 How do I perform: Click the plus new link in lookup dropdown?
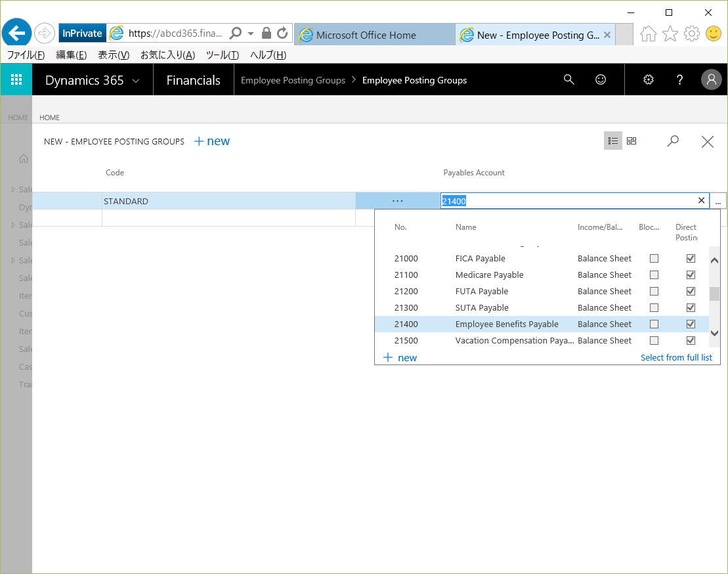(x=400, y=357)
